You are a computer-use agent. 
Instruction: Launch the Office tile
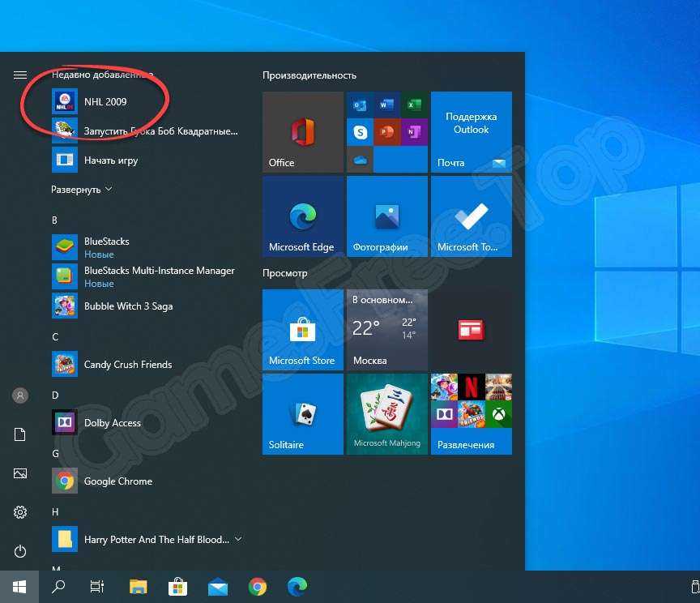click(303, 132)
